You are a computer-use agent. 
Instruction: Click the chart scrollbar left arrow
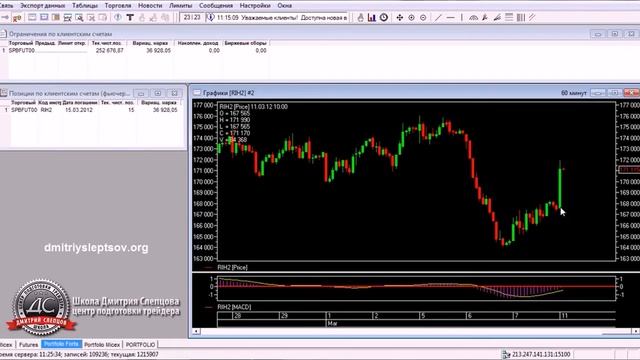click(196, 331)
